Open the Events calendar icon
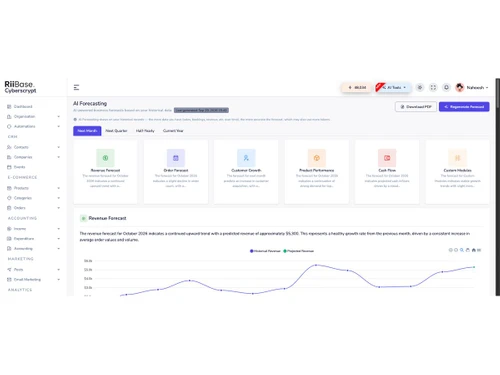This screenshot has width=500, height=375. point(9,167)
